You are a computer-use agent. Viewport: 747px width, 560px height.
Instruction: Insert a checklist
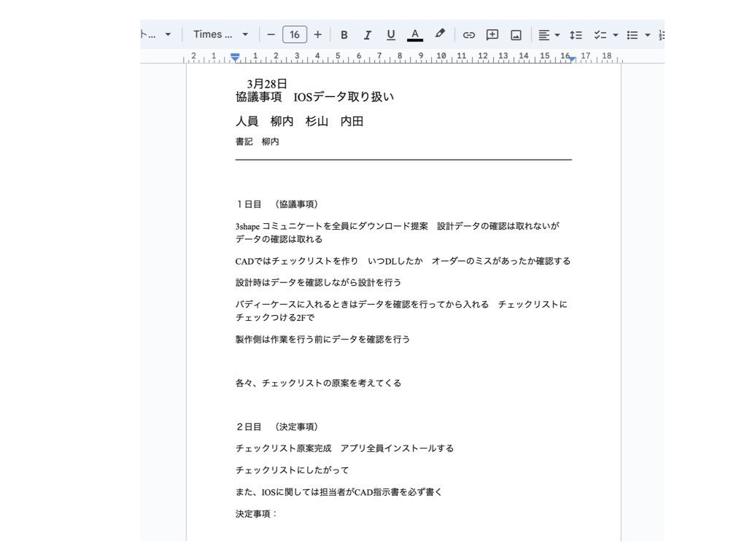click(x=600, y=35)
